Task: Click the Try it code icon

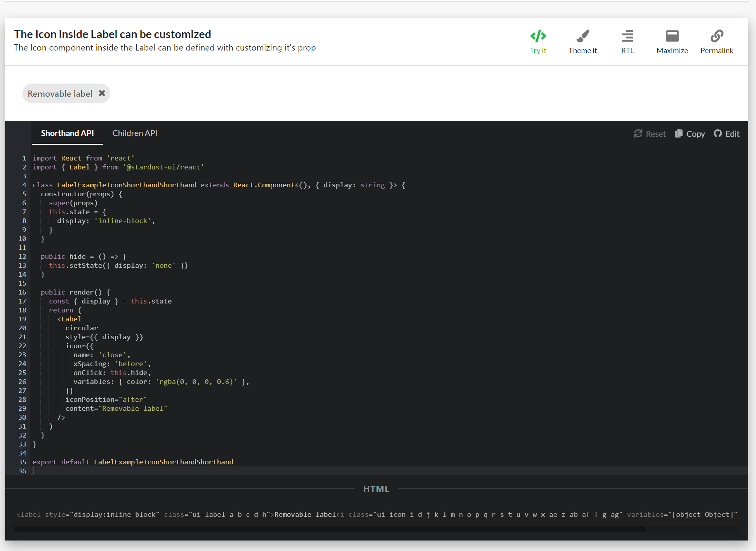Action: click(538, 36)
